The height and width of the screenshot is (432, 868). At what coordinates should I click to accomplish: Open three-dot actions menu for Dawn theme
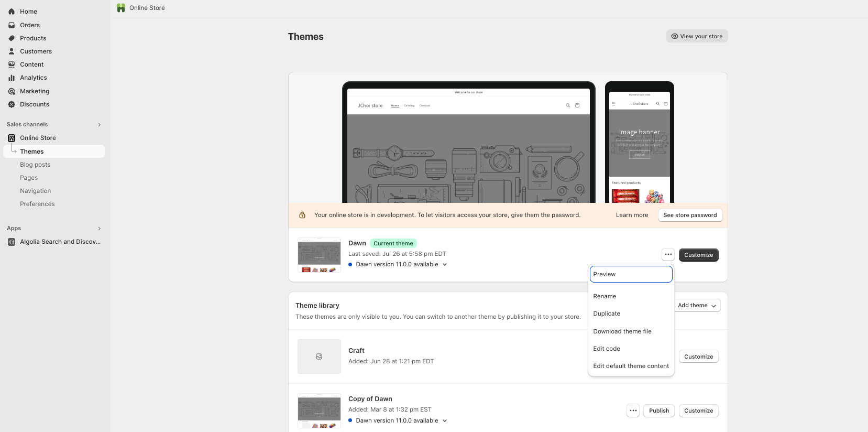point(668,255)
